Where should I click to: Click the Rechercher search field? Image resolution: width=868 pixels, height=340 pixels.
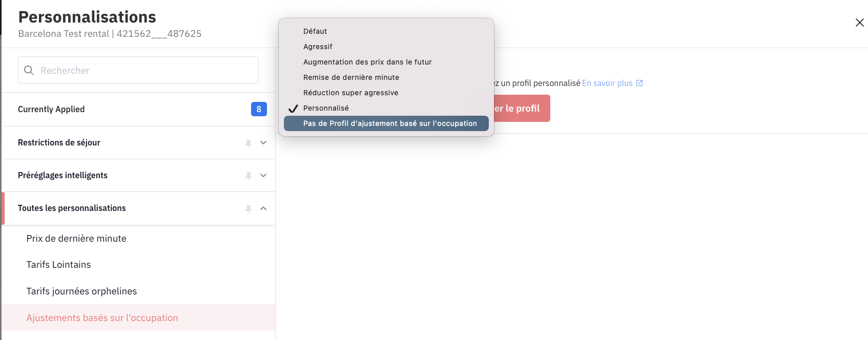tap(138, 70)
